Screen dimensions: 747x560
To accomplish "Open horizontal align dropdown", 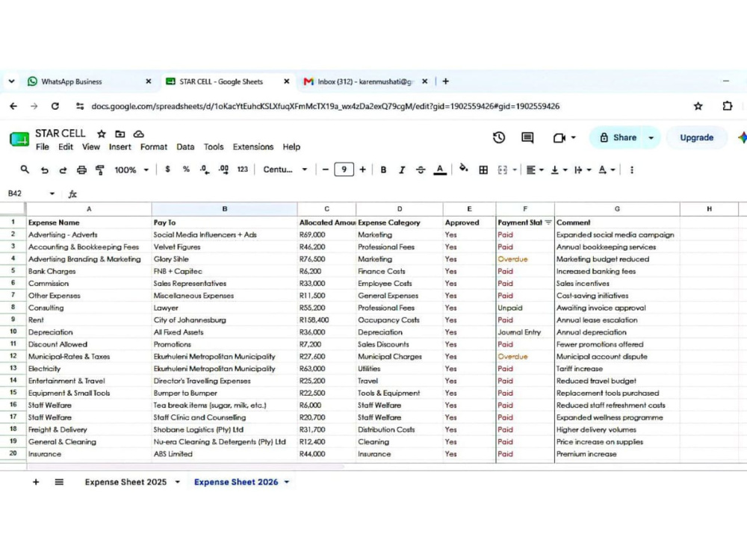I will pos(535,170).
